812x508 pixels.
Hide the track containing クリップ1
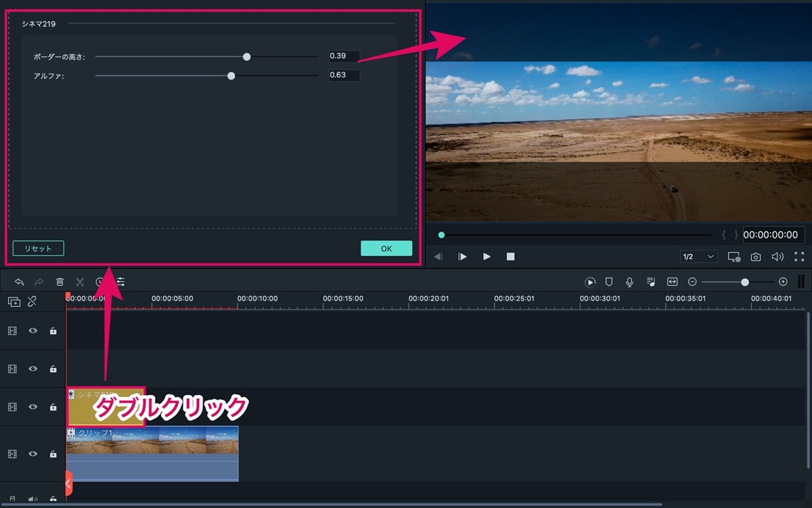[x=32, y=454]
